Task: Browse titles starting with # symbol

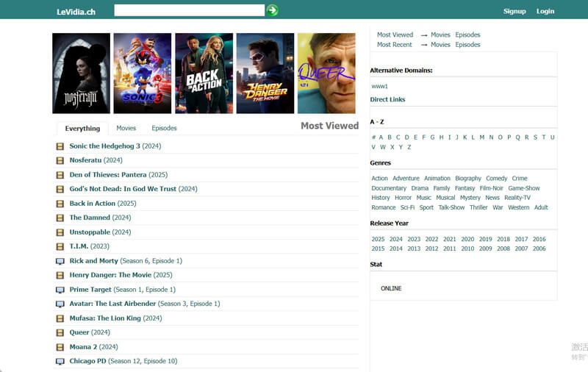Action: [x=373, y=137]
